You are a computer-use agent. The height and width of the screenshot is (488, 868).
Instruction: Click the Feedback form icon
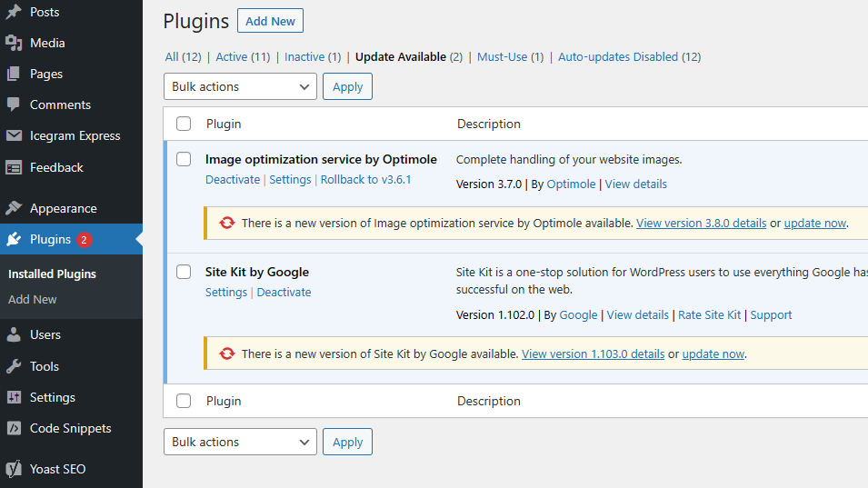click(14, 167)
